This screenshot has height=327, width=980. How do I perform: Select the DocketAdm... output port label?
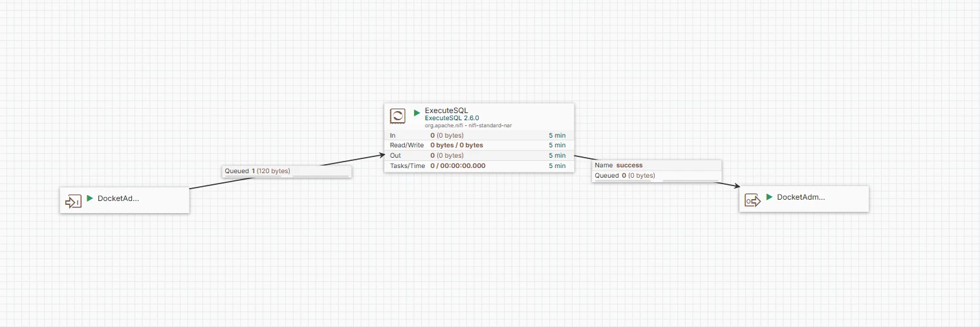(x=801, y=197)
